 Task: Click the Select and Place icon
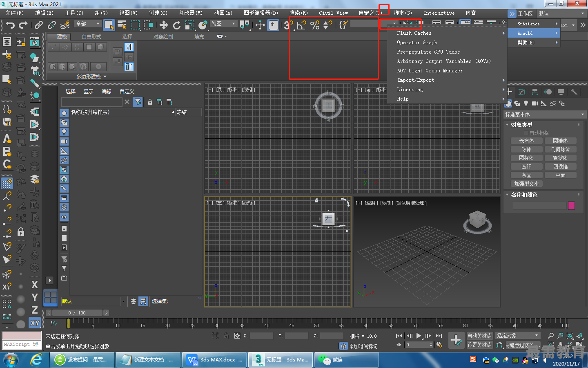[203, 25]
